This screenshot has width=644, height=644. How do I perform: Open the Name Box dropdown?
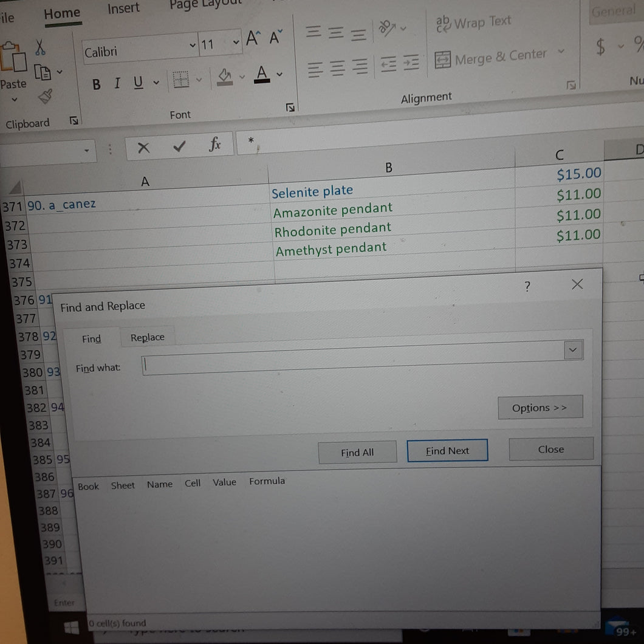coord(87,151)
